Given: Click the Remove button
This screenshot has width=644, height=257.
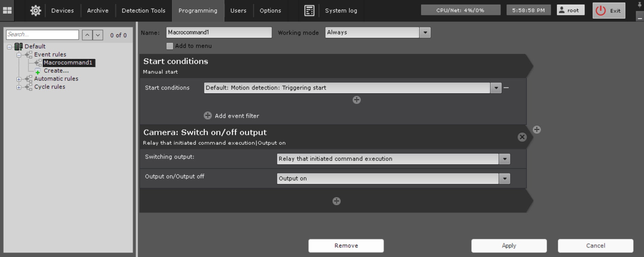Looking at the screenshot, I should pyautogui.click(x=346, y=246).
